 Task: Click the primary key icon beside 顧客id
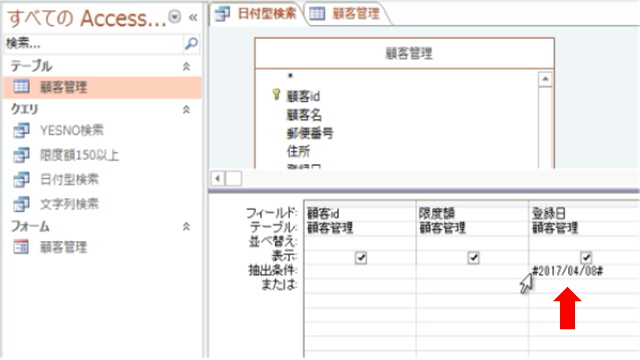point(276,95)
